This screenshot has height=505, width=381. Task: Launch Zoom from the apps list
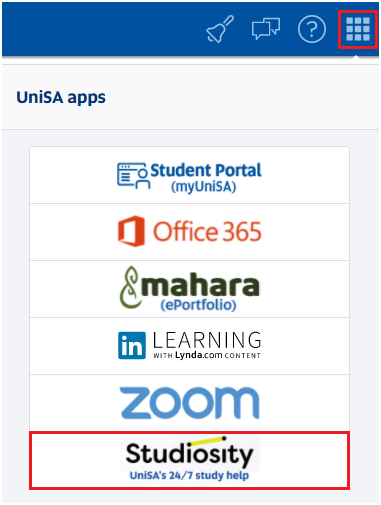click(x=189, y=403)
